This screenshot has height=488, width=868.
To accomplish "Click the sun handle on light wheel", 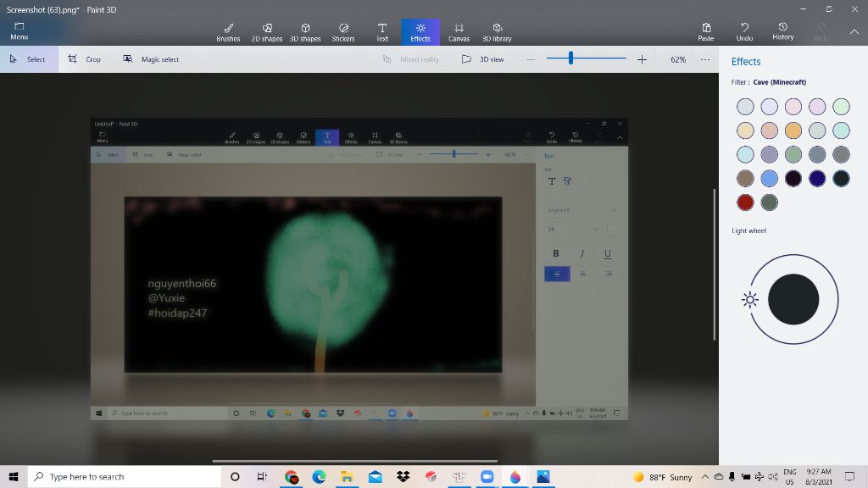I will click(x=749, y=300).
